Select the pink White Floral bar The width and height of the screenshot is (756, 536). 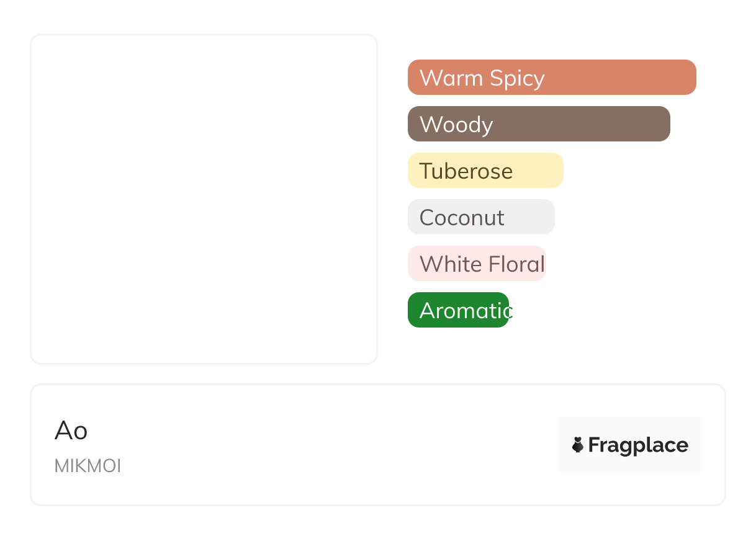click(477, 264)
